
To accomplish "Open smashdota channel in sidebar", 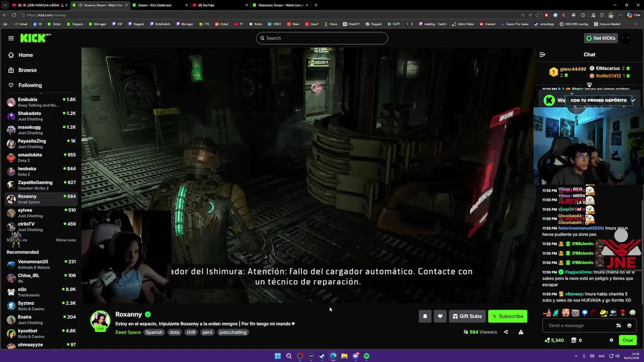I will [x=41, y=157].
